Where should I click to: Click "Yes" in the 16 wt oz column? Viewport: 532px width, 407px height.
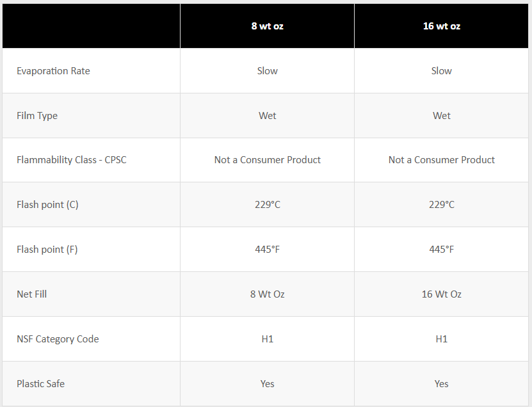click(x=441, y=384)
